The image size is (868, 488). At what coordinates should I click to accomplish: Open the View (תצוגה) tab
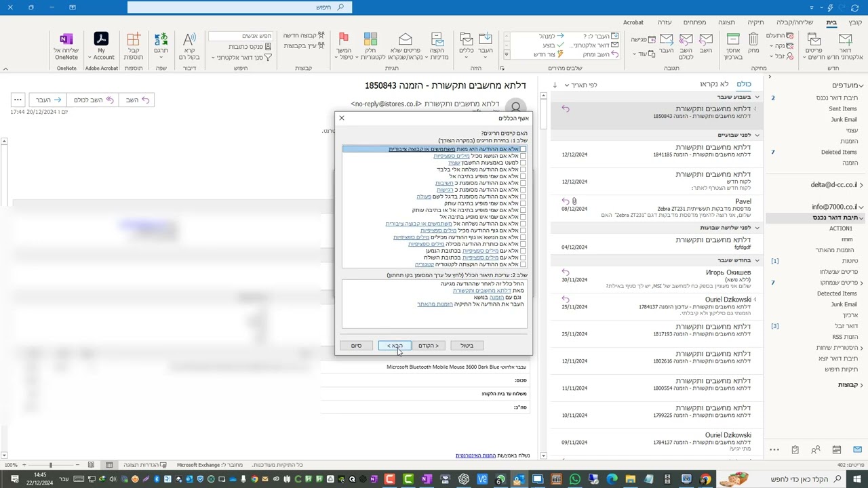[x=726, y=22]
